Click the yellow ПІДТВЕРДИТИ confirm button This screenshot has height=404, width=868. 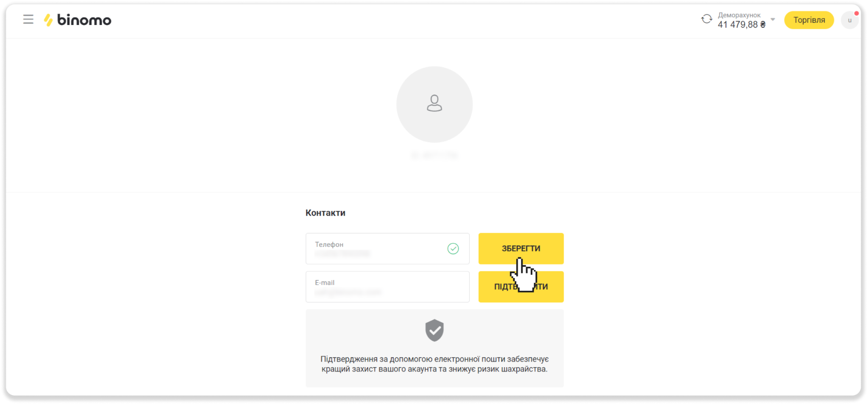(521, 287)
